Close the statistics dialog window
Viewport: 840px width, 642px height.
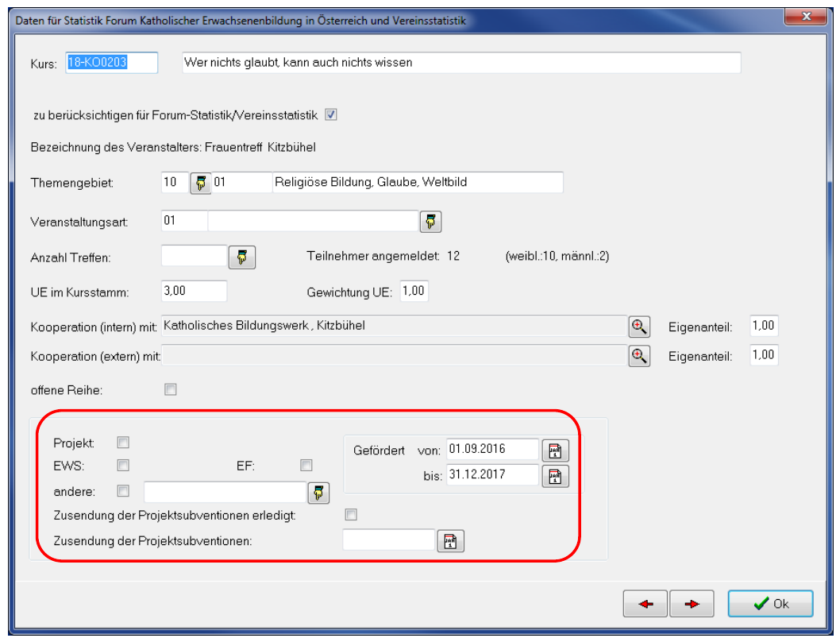coord(806,17)
